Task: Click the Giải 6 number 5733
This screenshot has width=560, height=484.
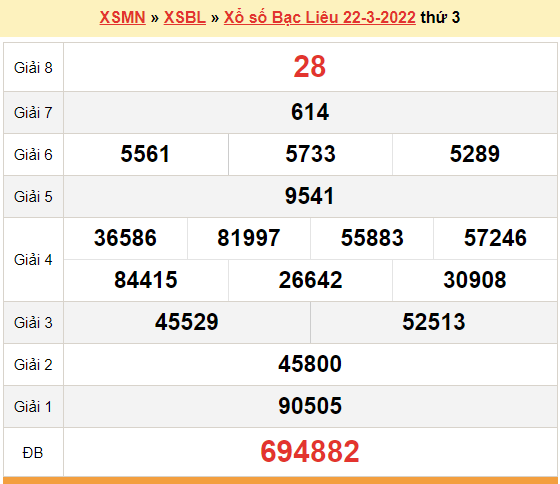Action: pyautogui.click(x=310, y=154)
